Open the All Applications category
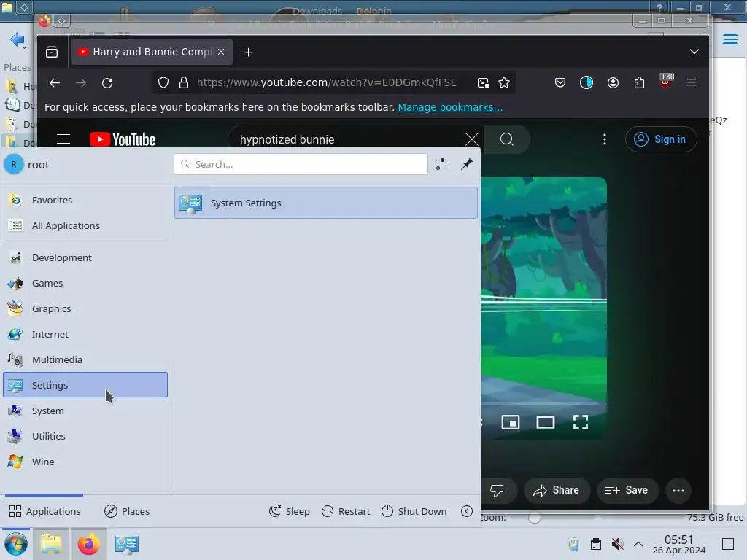 tap(86, 226)
